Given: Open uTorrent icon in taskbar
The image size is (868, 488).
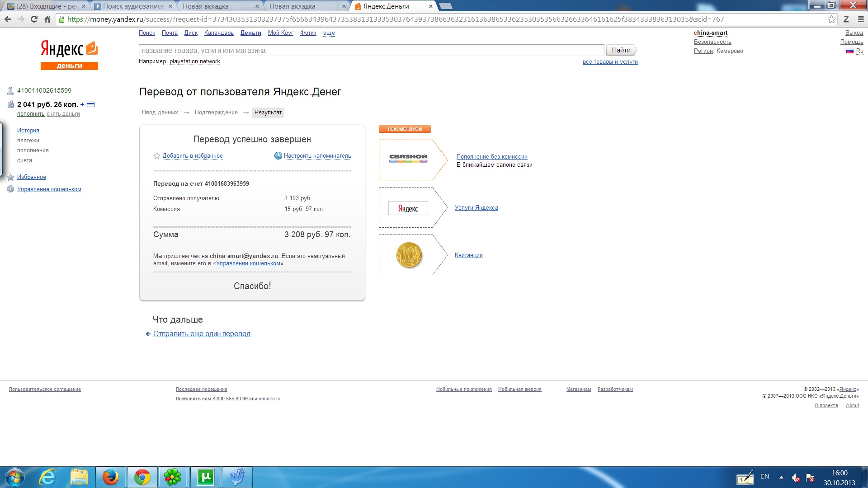Looking at the screenshot, I should (x=206, y=477).
